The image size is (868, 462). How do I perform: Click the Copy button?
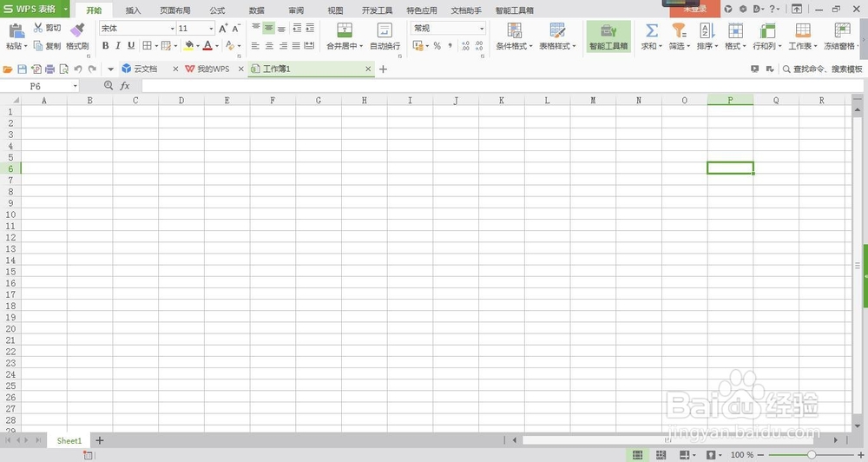[47, 46]
